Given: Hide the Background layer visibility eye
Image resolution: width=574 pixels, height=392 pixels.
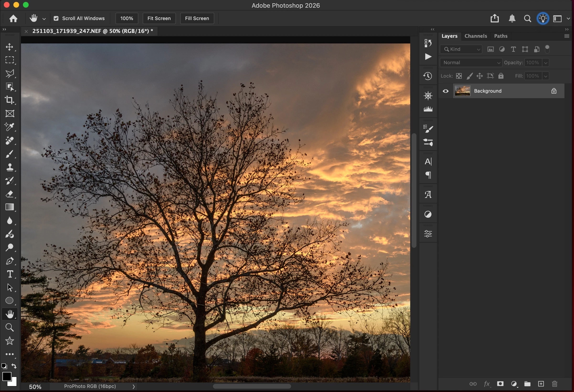Looking at the screenshot, I should (446, 91).
